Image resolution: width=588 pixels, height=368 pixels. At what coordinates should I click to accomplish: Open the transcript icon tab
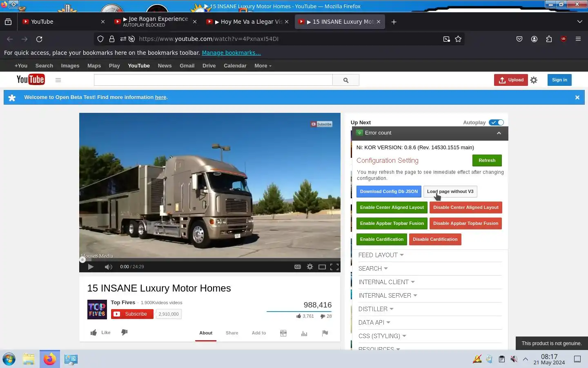click(x=283, y=333)
